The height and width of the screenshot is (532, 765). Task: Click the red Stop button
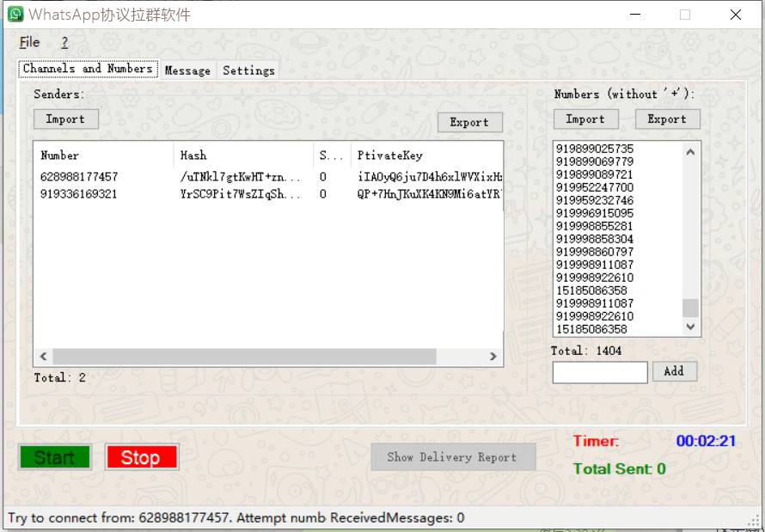(x=142, y=457)
